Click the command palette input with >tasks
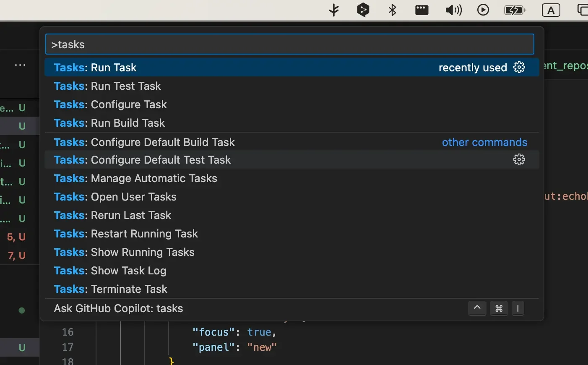 coord(289,44)
